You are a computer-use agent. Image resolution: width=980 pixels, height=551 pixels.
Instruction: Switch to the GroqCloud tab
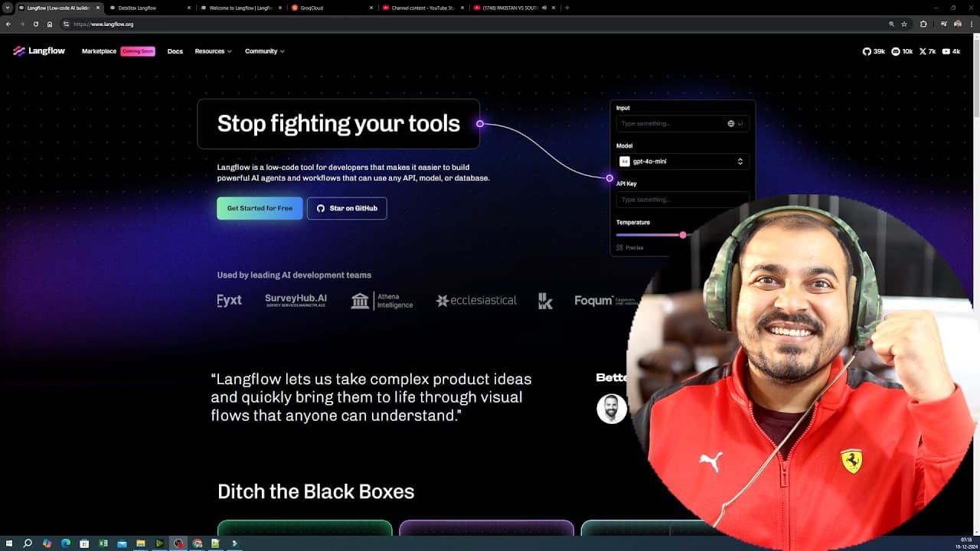pyautogui.click(x=332, y=8)
